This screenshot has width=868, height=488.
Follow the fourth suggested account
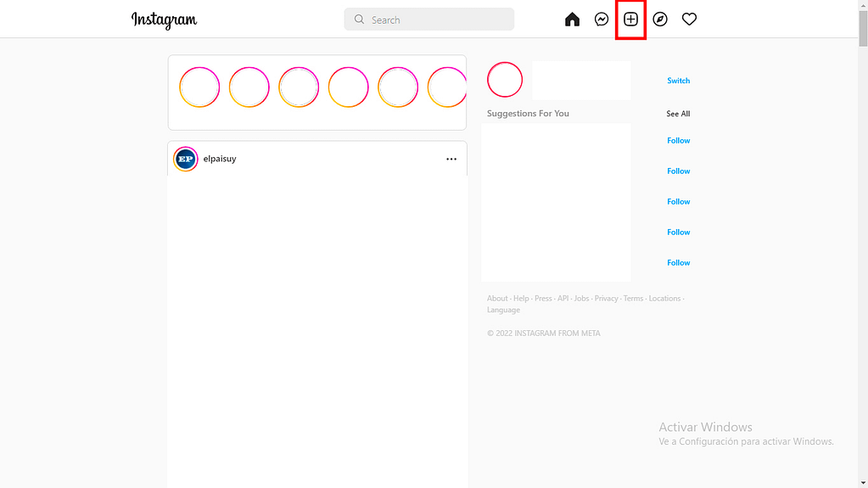pyautogui.click(x=678, y=232)
